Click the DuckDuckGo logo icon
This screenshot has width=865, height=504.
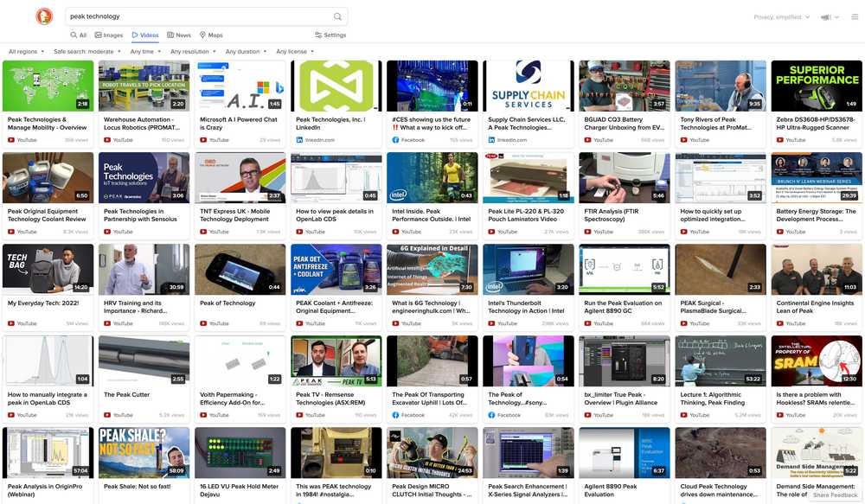(x=44, y=16)
